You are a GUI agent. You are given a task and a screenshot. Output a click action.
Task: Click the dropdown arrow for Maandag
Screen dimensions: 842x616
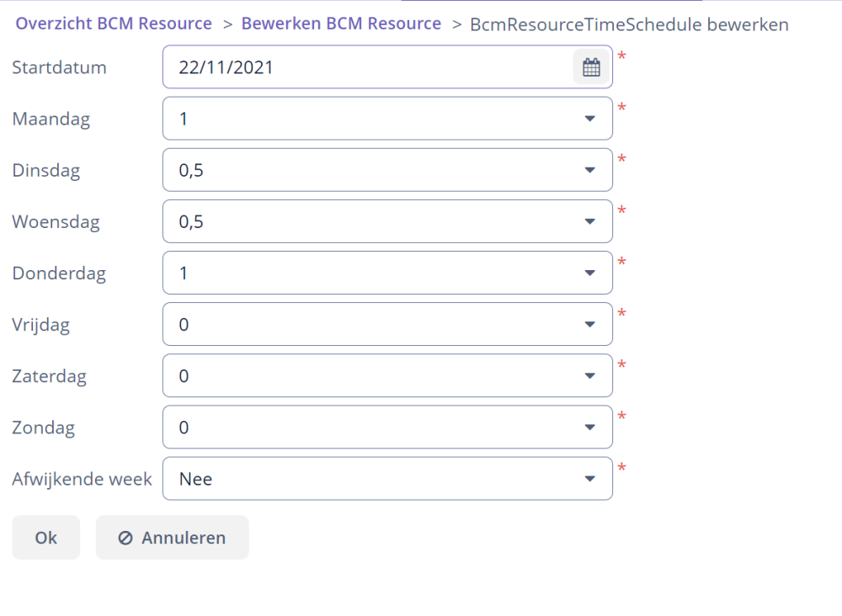(590, 118)
